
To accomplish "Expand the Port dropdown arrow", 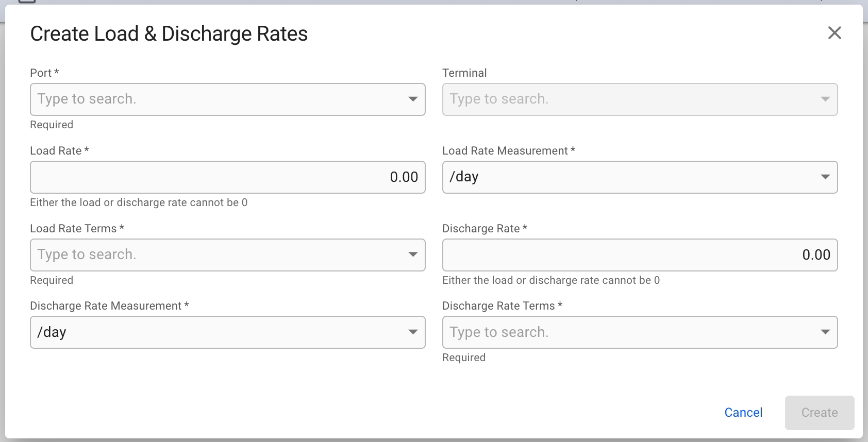I will pyautogui.click(x=412, y=99).
